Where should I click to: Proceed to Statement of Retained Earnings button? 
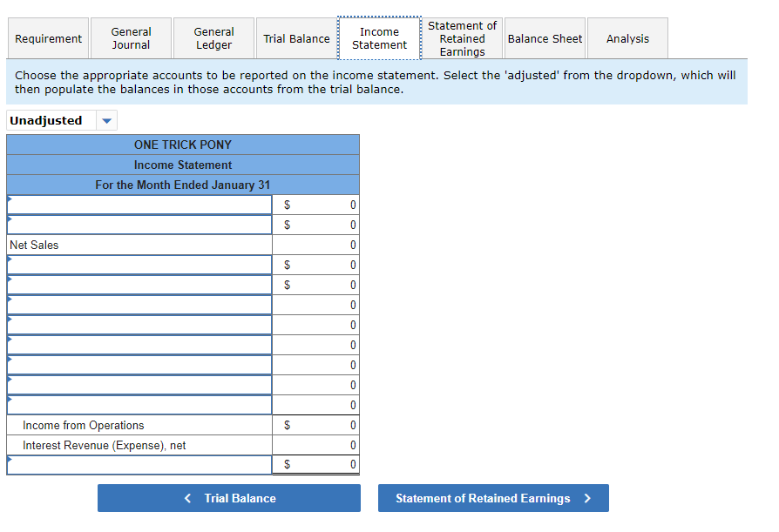[x=493, y=498]
